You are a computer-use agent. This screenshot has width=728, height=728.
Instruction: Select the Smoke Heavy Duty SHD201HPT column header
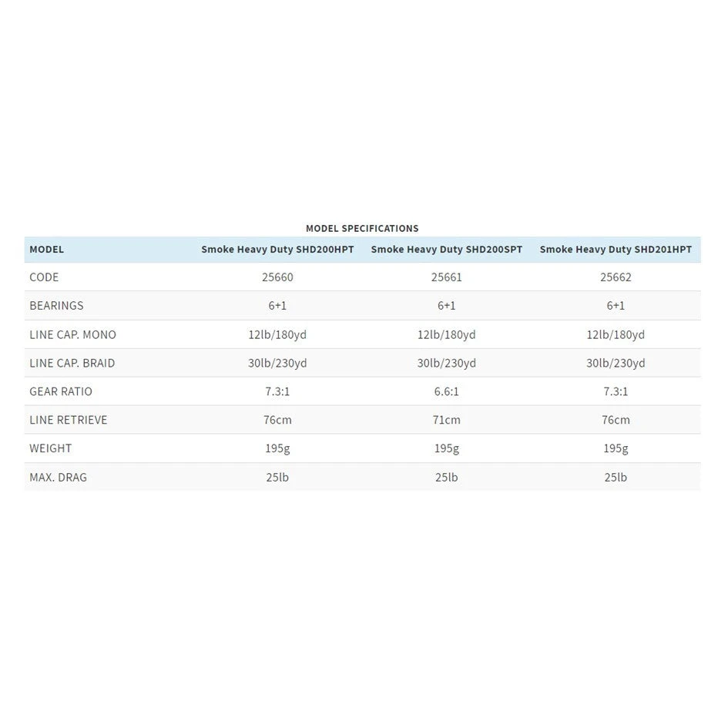coord(616,250)
